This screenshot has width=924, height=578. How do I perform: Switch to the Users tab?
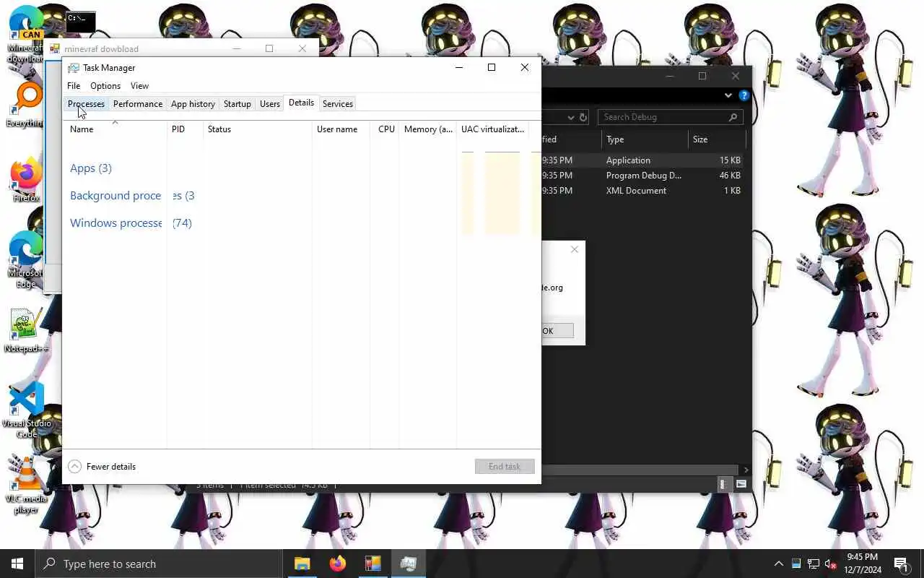pos(270,104)
